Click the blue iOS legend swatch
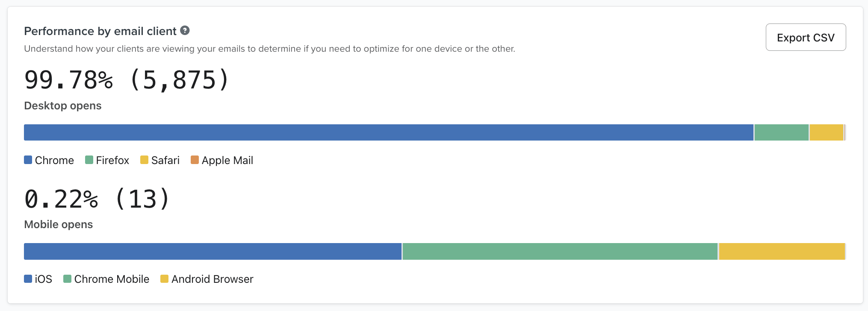Viewport: 868px width, 311px height. [28, 279]
